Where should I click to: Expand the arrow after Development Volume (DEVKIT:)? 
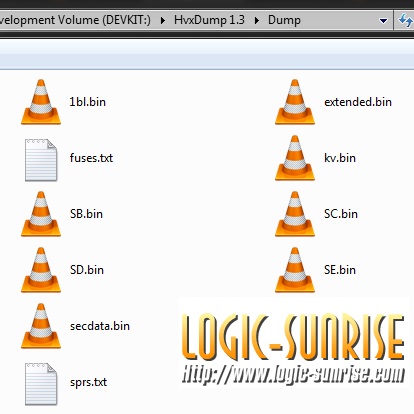pos(163,21)
